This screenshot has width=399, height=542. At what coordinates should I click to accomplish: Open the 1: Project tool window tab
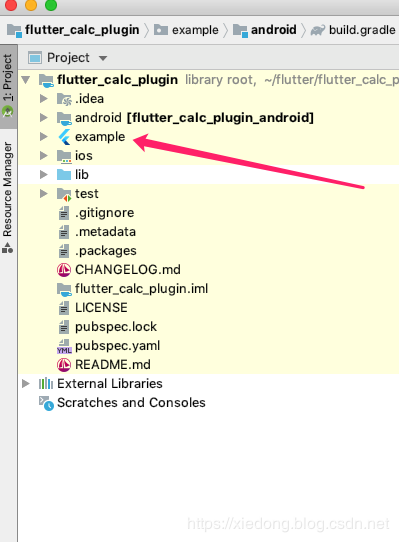8,86
